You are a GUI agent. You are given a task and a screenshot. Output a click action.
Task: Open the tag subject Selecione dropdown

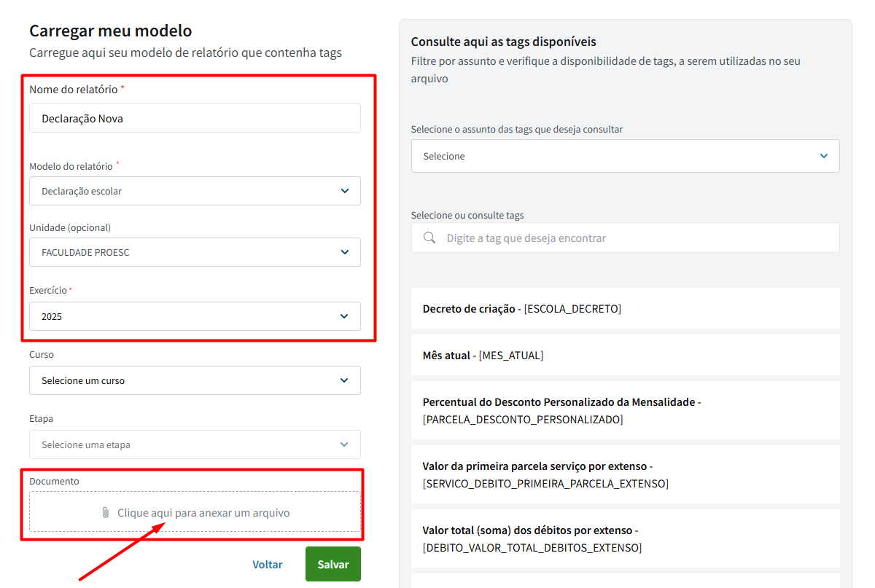[x=625, y=156]
